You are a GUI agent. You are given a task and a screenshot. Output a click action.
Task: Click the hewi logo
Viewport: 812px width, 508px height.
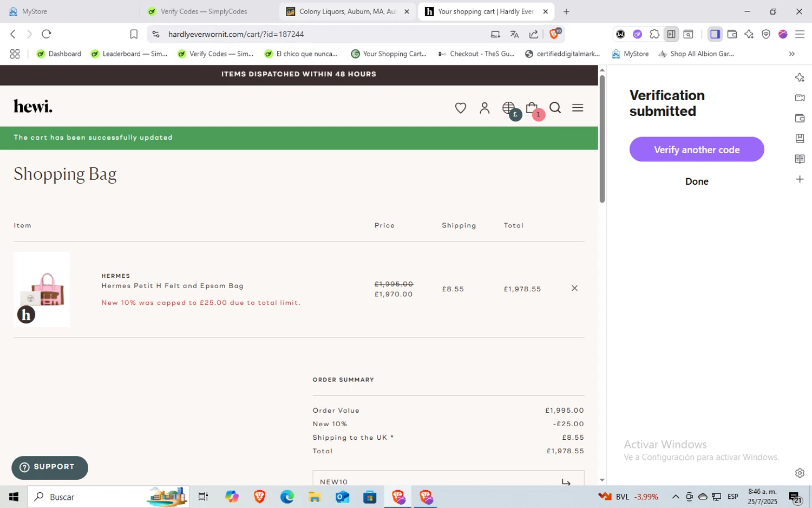tap(33, 106)
